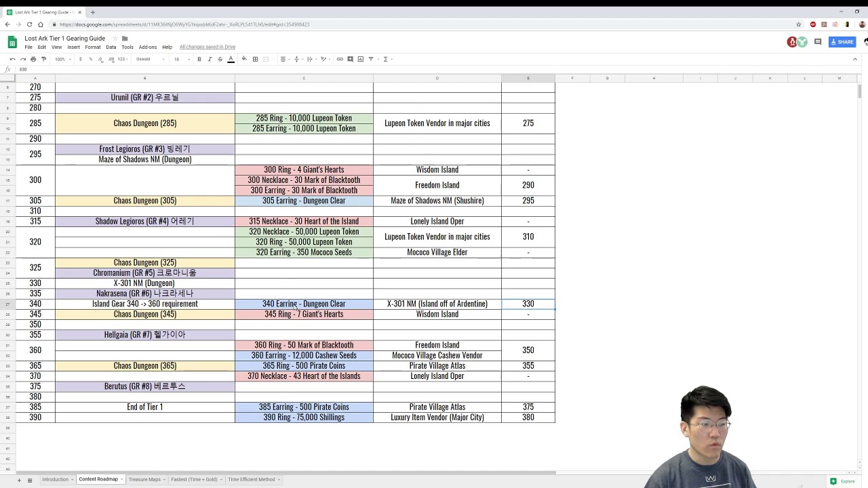Click the redo arrow icon
868x488 pixels.
click(22, 59)
